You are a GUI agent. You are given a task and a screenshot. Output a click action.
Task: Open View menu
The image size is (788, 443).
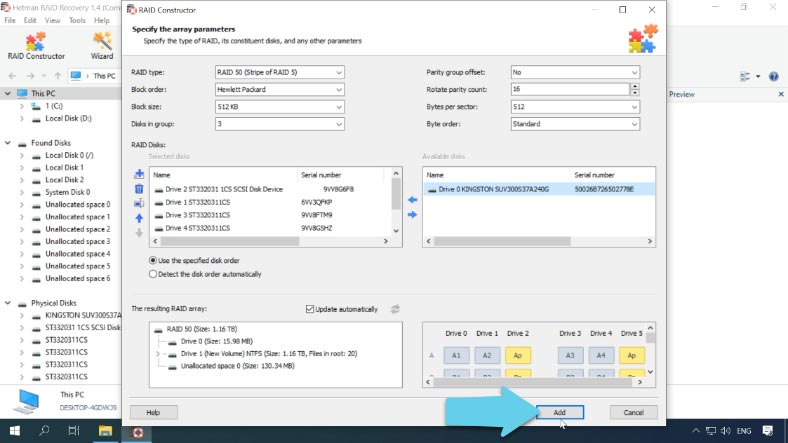(52, 21)
